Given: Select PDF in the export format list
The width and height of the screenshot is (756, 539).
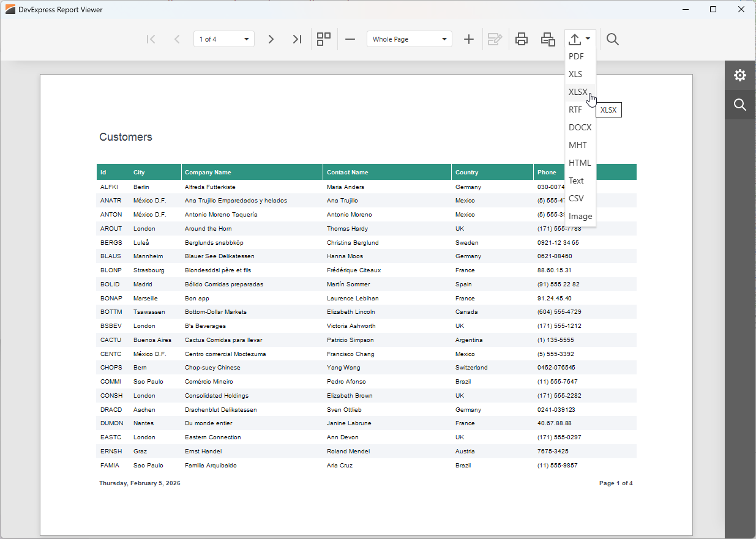Looking at the screenshot, I should coord(577,56).
